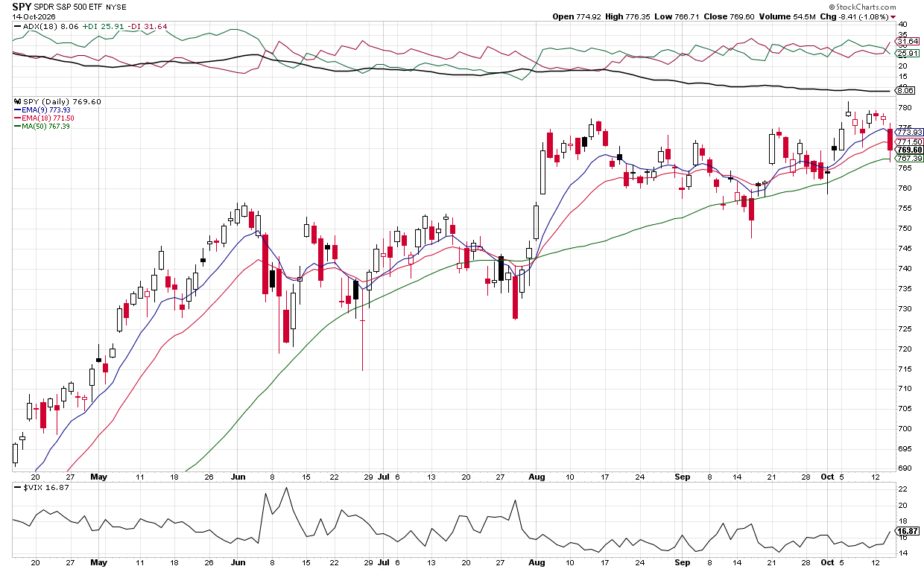
Task: Click the 745 label on the price scale
Action: click(x=904, y=249)
